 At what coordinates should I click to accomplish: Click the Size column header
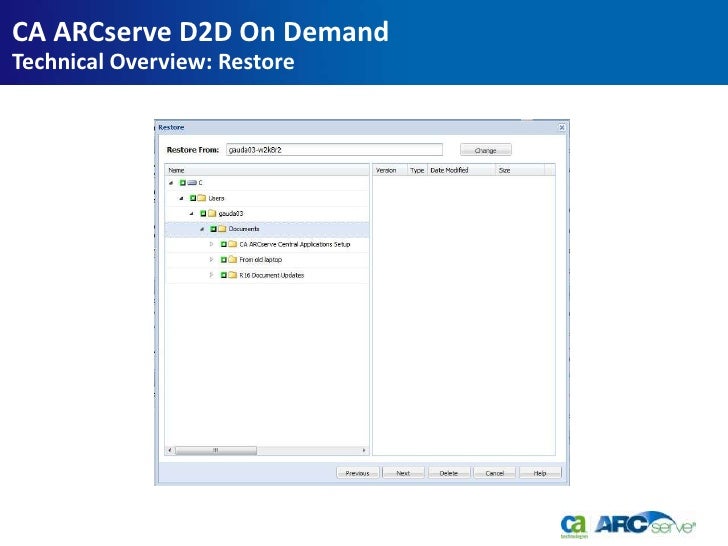tap(520, 170)
